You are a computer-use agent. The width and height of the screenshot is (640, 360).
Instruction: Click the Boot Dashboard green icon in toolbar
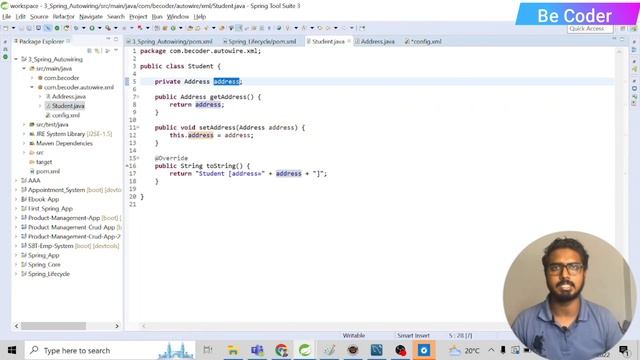pyautogui.click(x=57, y=28)
